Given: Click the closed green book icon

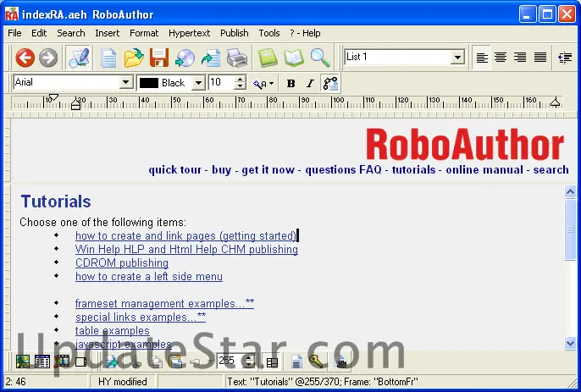Looking at the screenshot, I should tap(268, 58).
